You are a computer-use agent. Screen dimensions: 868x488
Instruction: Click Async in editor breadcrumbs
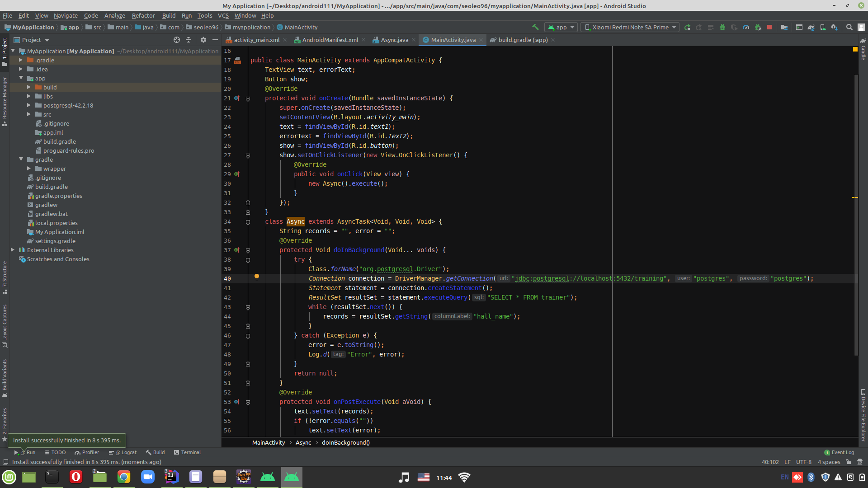(x=303, y=443)
